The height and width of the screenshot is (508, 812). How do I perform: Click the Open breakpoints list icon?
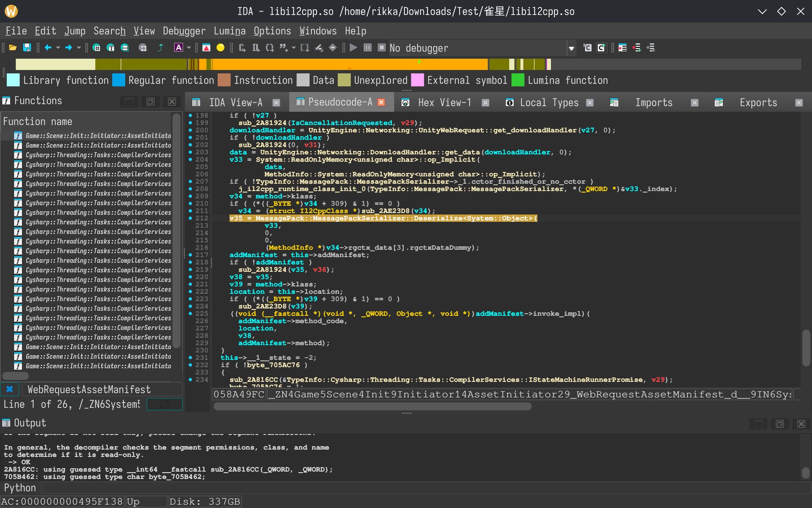click(622, 48)
